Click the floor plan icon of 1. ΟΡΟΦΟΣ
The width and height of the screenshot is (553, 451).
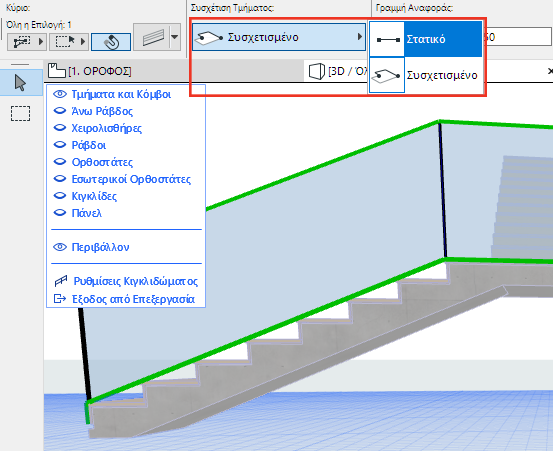(x=57, y=71)
